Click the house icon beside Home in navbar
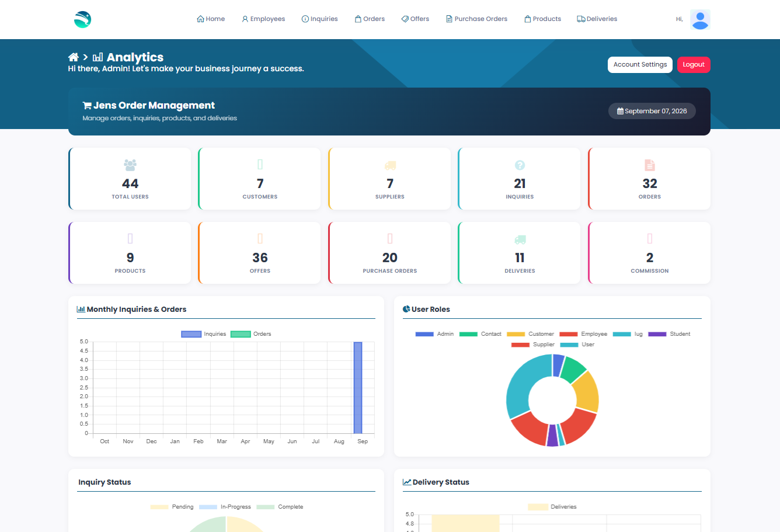The height and width of the screenshot is (532, 780). click(201, 19)
